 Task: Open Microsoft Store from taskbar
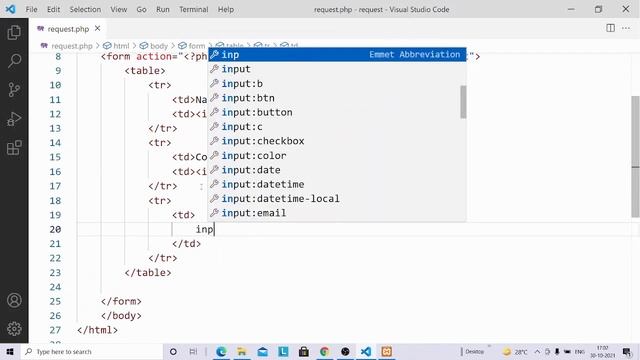point(304,351)
